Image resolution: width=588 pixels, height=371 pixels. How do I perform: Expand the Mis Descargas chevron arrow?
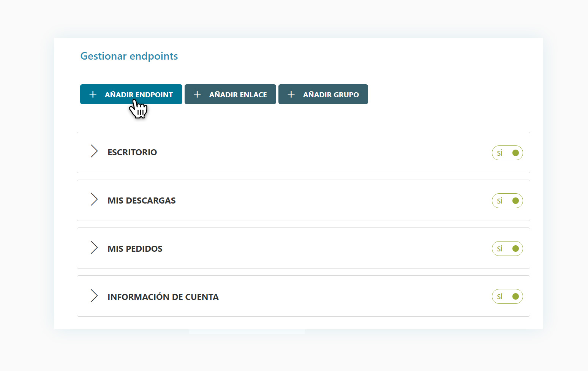pyautogui.click(x=94, y=199)
